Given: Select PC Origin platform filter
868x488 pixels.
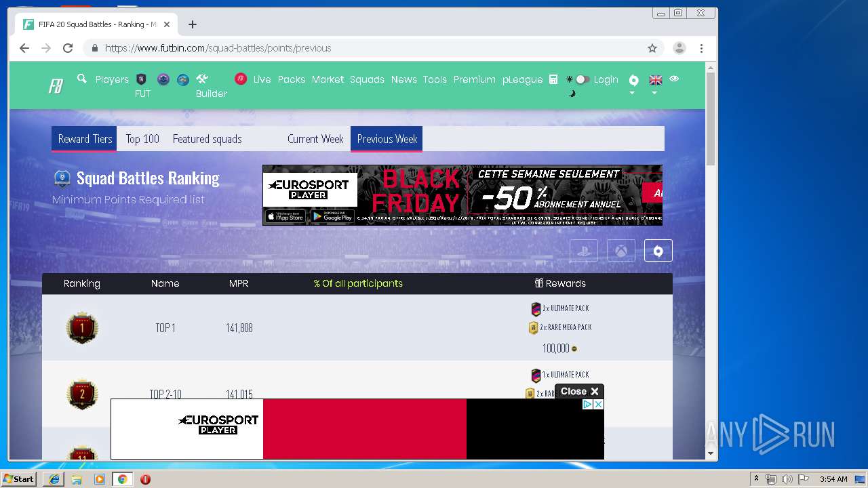Looking at the screenshot, I should coord(658,251).
